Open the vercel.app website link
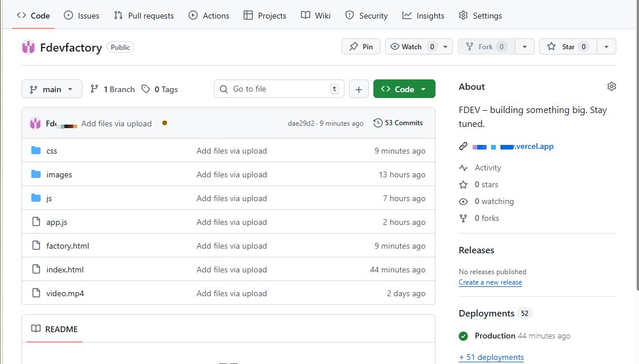Viewport: 639px width, 364px height. click(x=513, y=146)
